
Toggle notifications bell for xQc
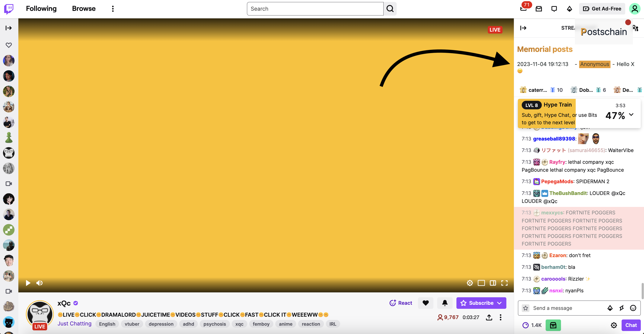click(x=445, y=303)
